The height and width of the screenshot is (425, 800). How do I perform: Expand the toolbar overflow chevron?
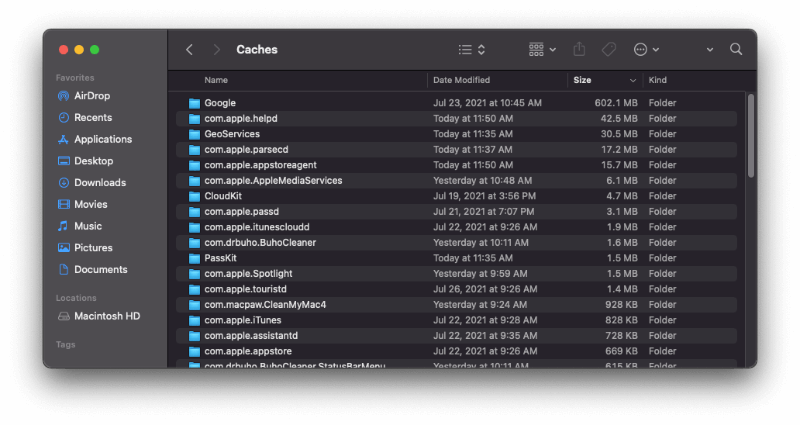[710, 49]
